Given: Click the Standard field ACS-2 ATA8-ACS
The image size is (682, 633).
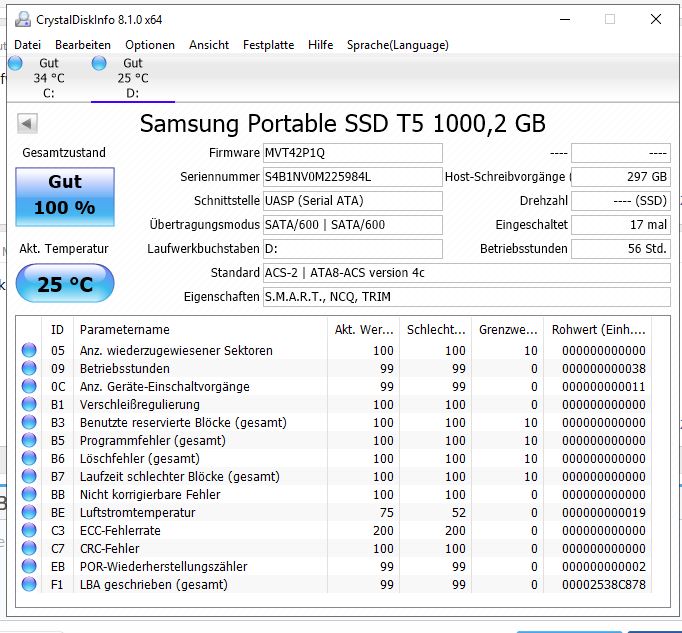Looking at the screenshot, I should coord(467,273).
